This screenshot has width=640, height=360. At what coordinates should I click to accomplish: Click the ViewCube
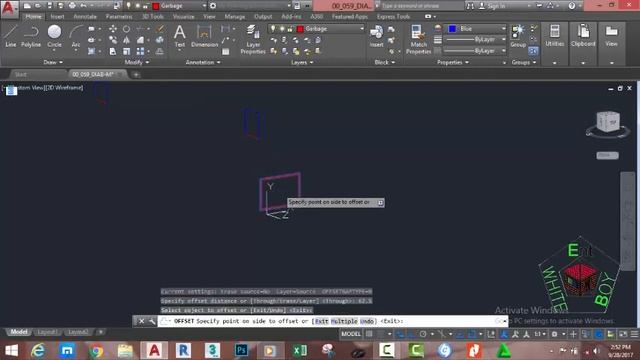tap(608, 122)
